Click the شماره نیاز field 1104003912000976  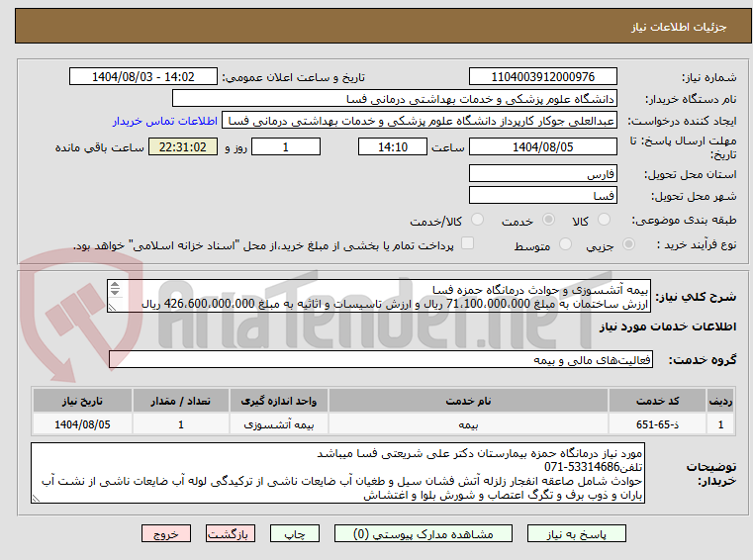(542, 77)
